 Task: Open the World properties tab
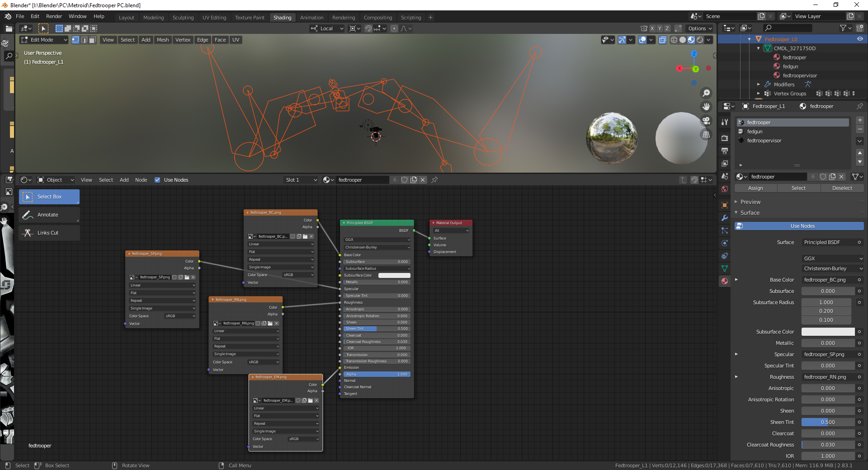pyautogui.click(x=725, y=189)
